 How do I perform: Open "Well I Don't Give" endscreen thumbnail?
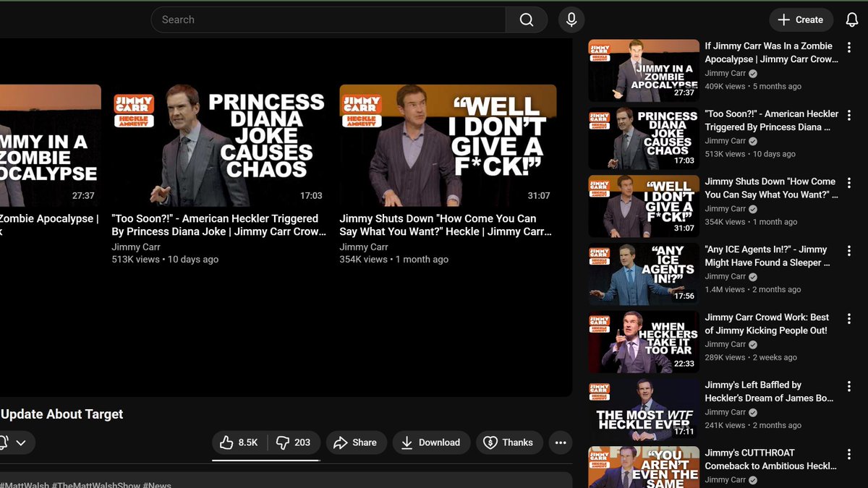point(448,145)
